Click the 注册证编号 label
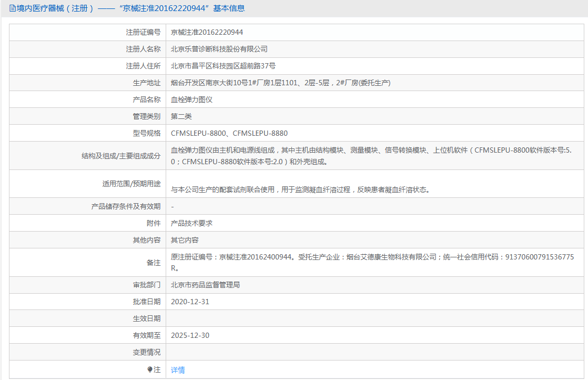Viewport: 588px width, 380px height. click(x=143, y=32)
